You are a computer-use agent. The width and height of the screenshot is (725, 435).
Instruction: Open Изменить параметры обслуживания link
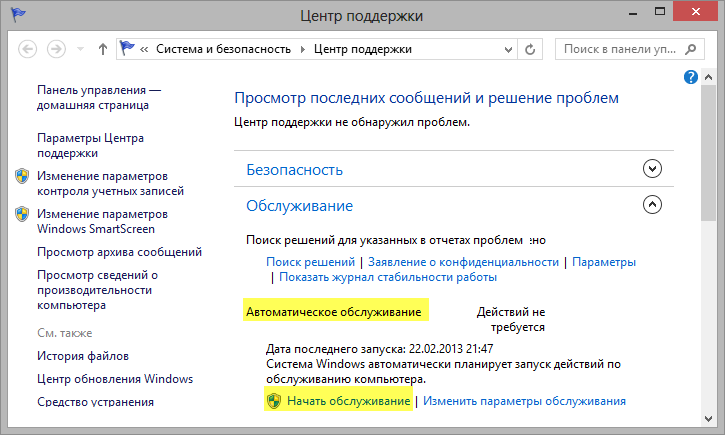pyautogui.click(x=524, y=401)
